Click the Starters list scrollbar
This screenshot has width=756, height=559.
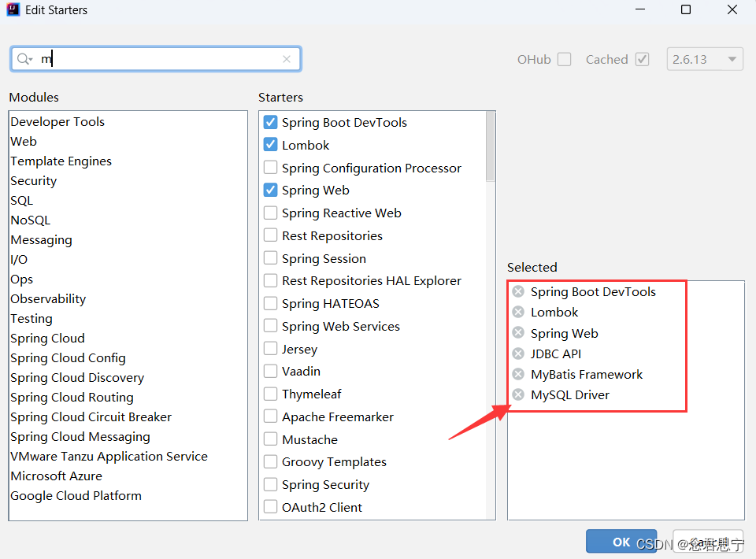click(491, 146)
